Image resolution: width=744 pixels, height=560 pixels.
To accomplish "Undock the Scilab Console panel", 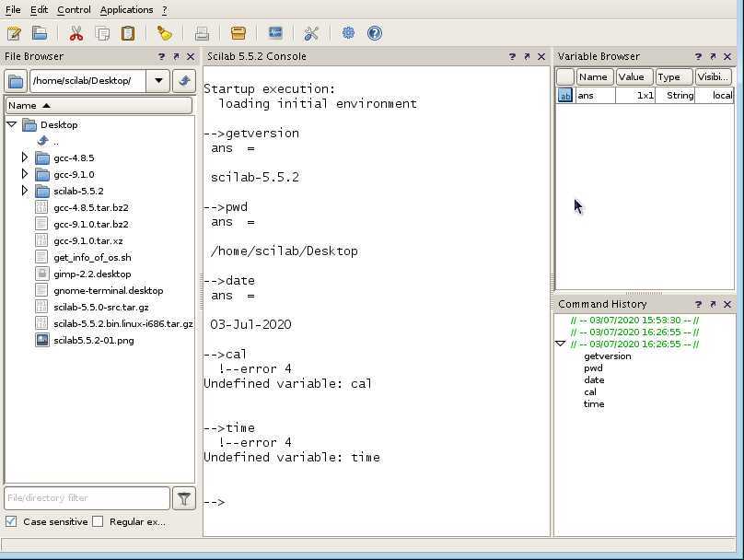I will pos(527,56).
